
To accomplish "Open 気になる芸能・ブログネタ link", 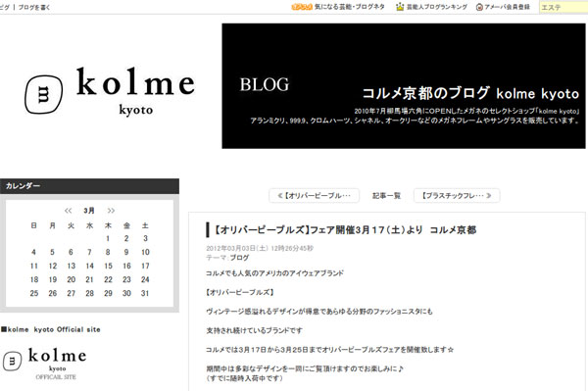I will [350, 7].
